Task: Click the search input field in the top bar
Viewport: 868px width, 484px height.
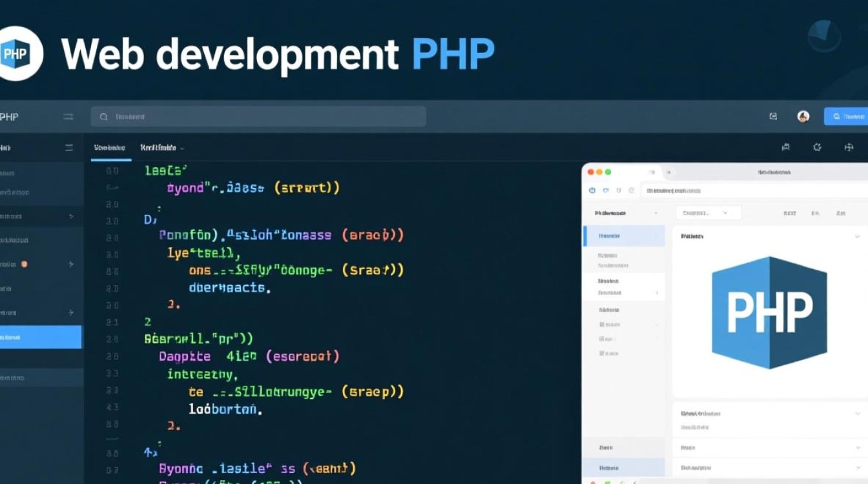Action: coord(258,117)
